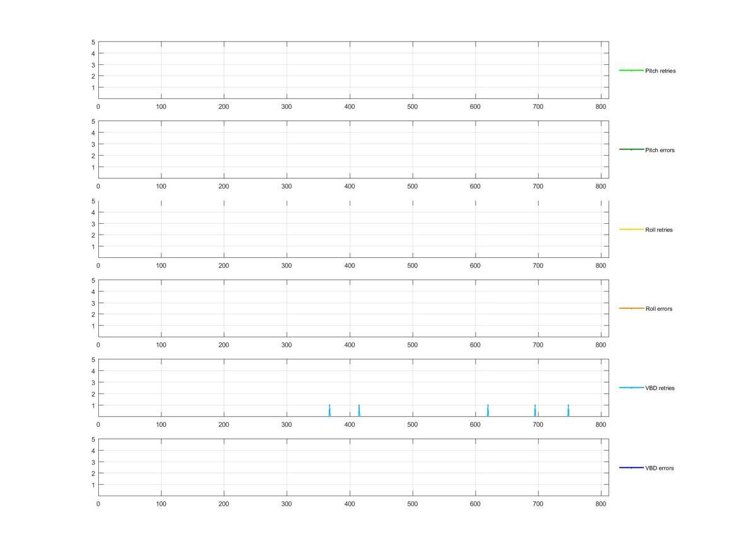The image size is (756, 558).
Task: Click the dark green Pitch errors legend line
Action: click(631, 149)
